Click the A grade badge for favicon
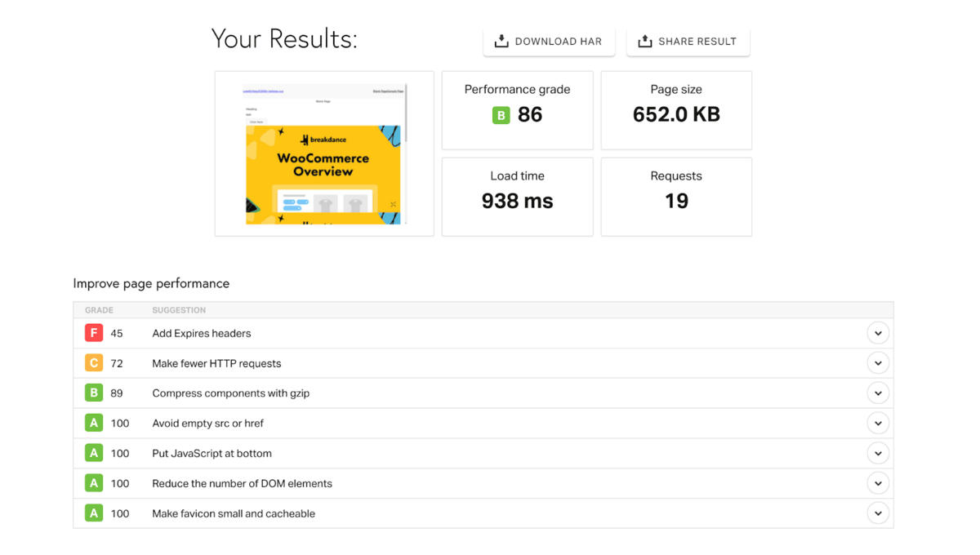 pos(94,513)
